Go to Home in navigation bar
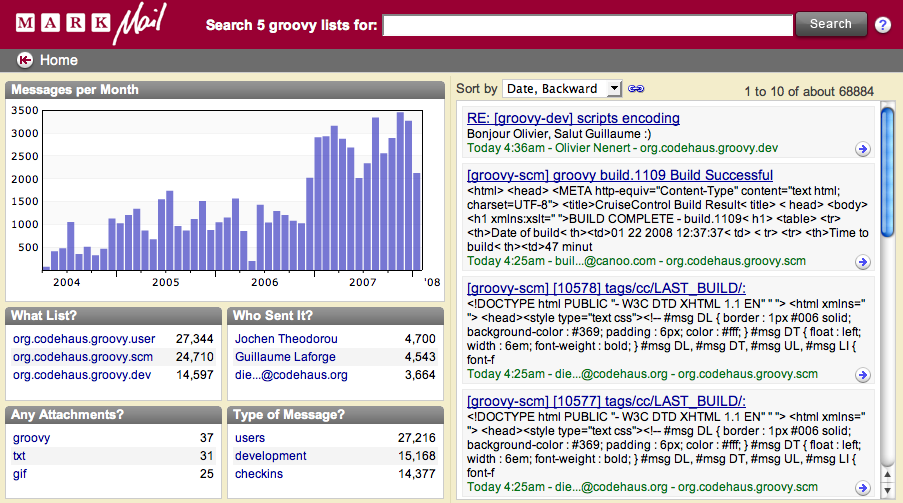903x503 pixels. 59,60
